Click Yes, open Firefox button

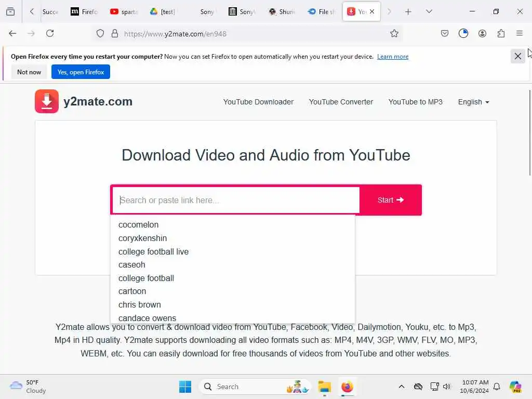[x=81, y=72]
